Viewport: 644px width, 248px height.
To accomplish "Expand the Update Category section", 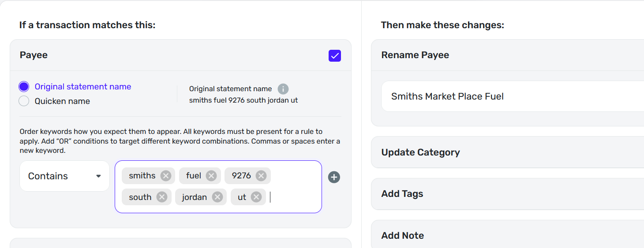I will [x=420, y=152].
